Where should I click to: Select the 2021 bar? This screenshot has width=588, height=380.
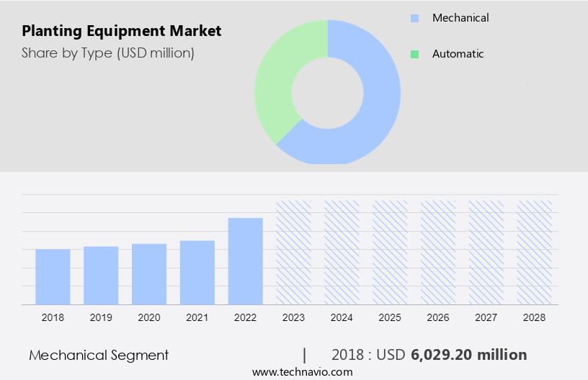(x=197, y=272)
